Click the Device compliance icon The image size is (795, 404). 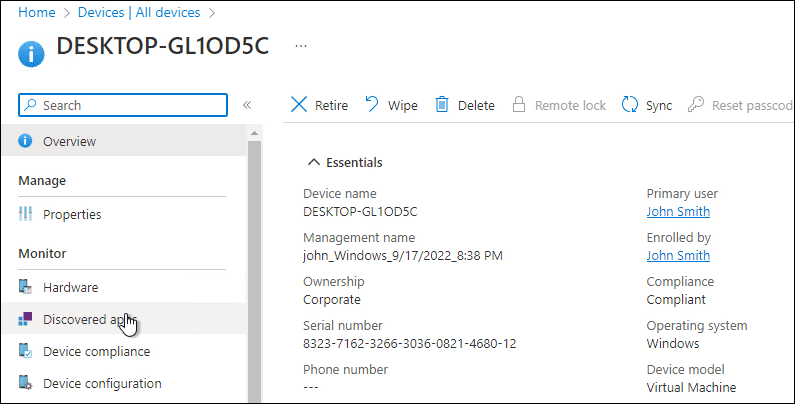coord(25,350)
